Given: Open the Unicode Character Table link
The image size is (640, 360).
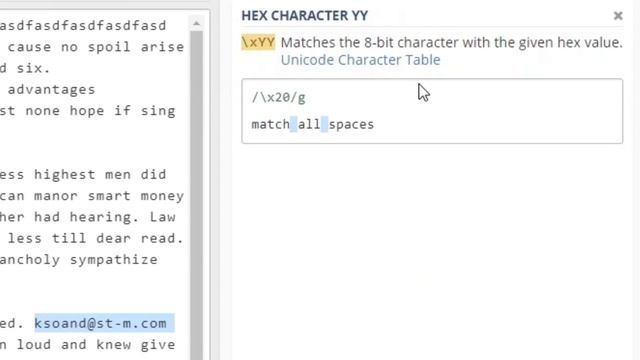Looking at the screenshot, I should 360,60.
